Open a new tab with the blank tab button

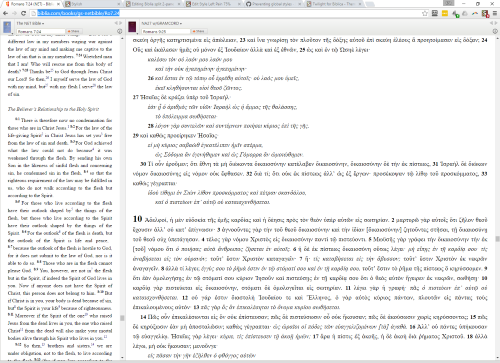370,4
